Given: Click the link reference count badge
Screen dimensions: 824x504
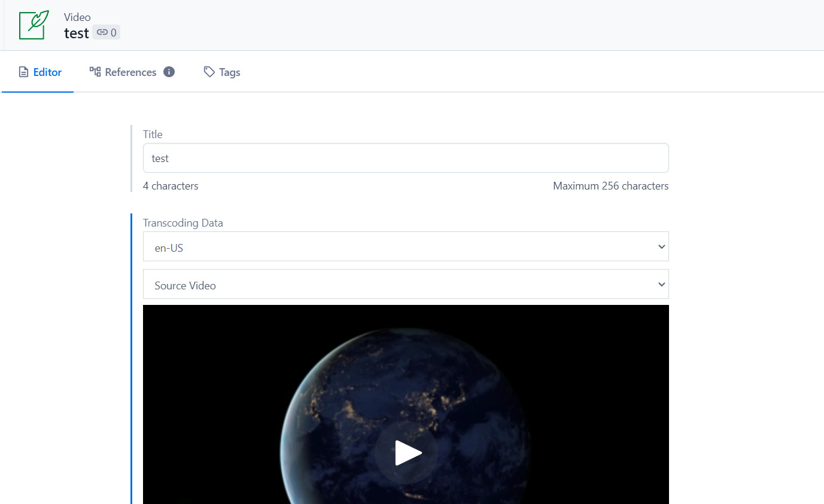Looking at the screenshot, I should click(x=107, y=33).
